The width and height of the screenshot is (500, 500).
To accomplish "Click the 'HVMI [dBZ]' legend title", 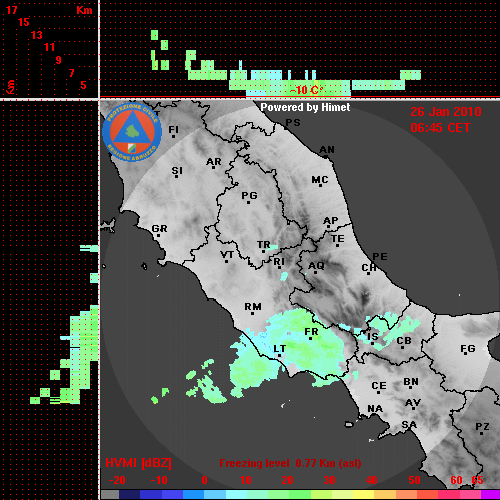I will click(138, 463).
